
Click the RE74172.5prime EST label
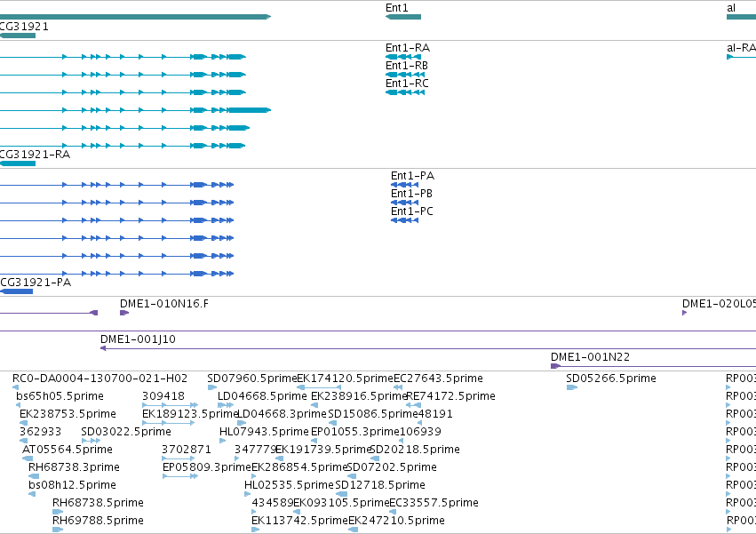pos(450,396)
